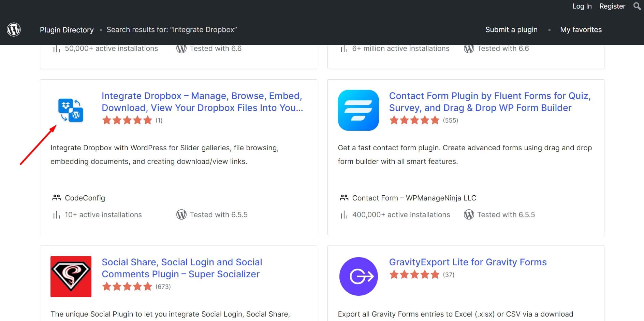Click the WordPress logo in header
Screen dimensions: 644x321
(x=14, y=30)
